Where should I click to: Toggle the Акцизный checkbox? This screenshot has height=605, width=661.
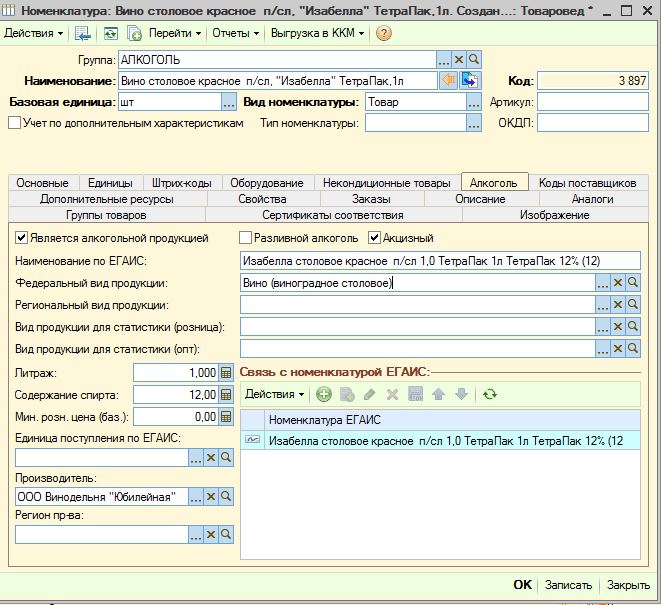375,238
